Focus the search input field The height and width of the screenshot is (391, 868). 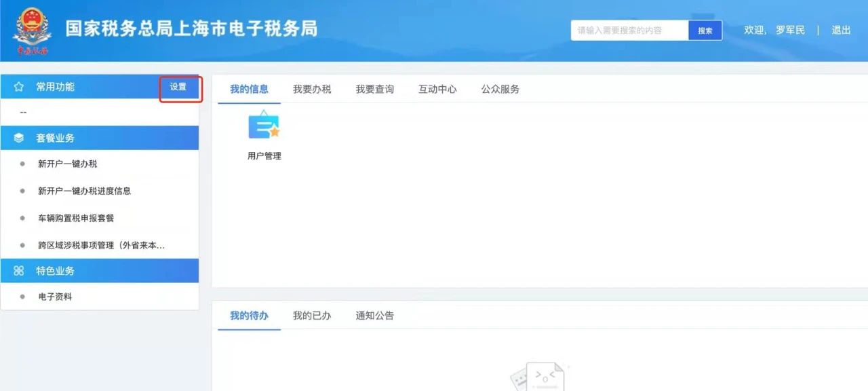pyautogui.click(x=629, y=31)
